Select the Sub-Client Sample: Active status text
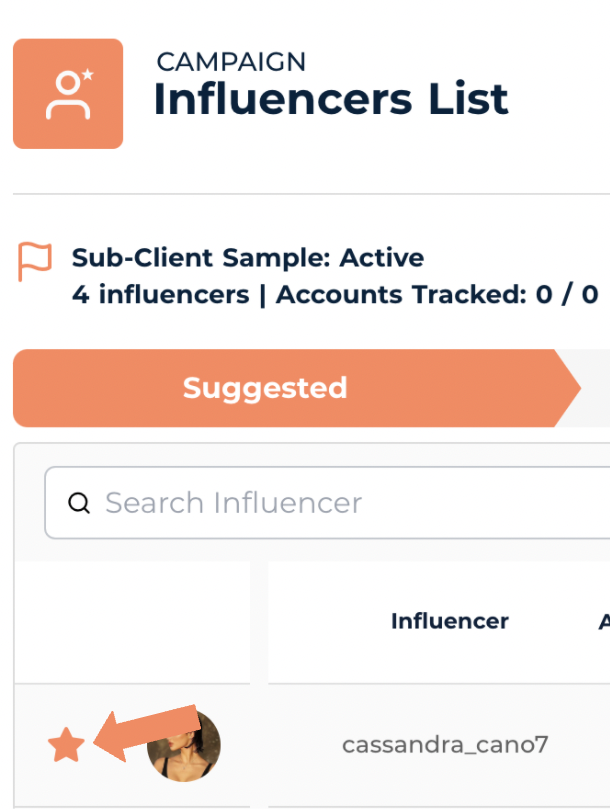Viewport: 610px width, 810px height. [x=247, y=258]
